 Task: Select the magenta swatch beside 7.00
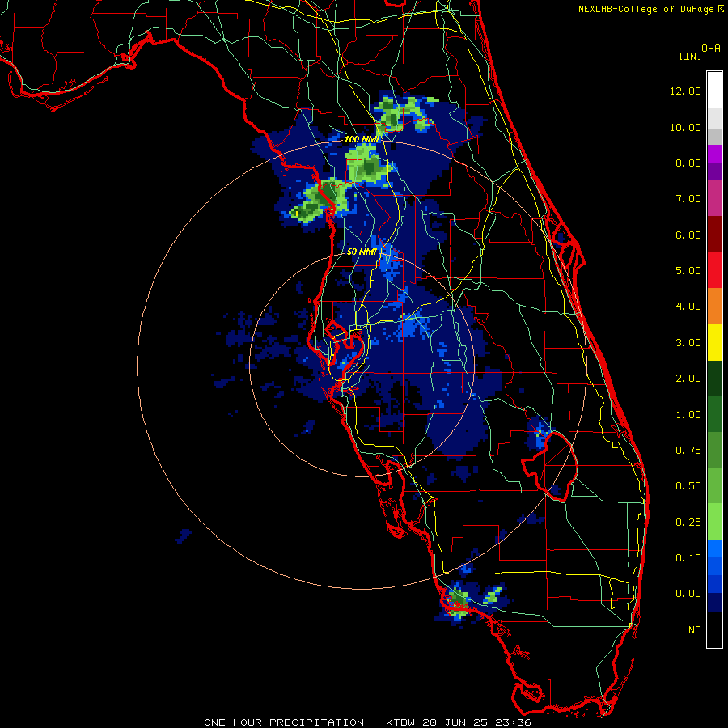point(714,198)
